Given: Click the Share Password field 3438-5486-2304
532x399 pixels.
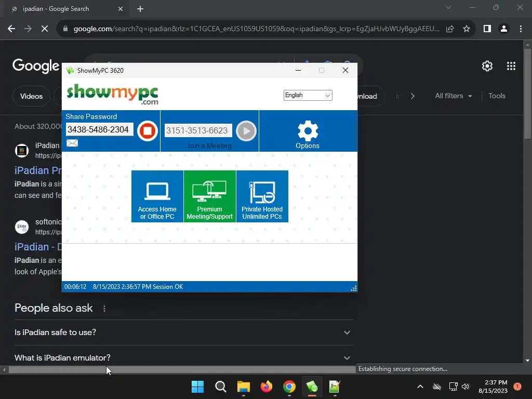Looking at the screenshot, I should coord(100,129).
